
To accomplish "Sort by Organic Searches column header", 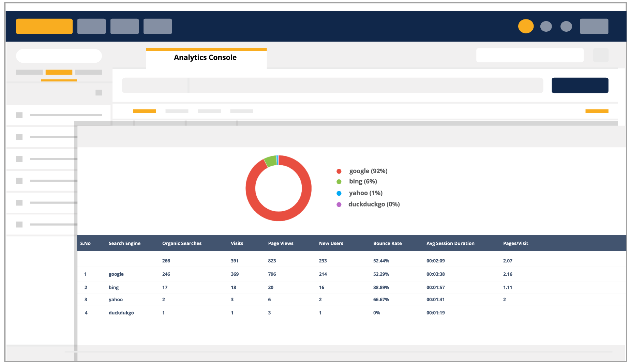I will point(182,243).
